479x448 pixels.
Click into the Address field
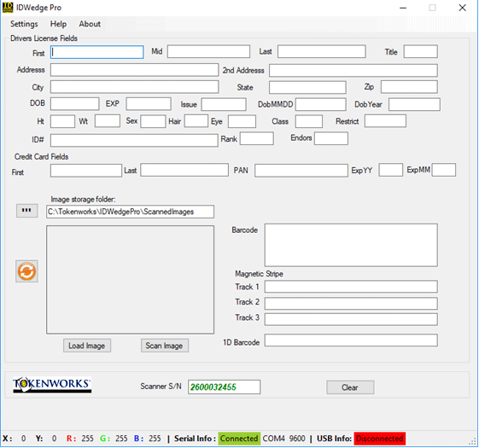[x=134, y=70]
